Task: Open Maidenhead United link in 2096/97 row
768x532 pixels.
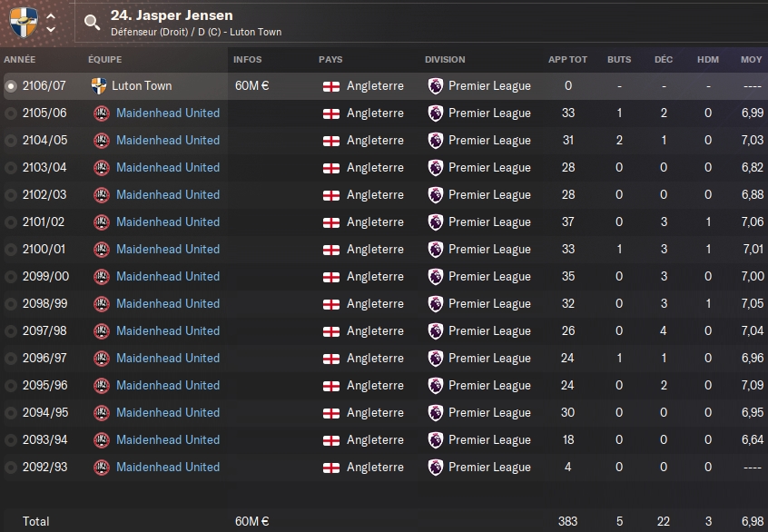Action: click(x=168, y=358)
